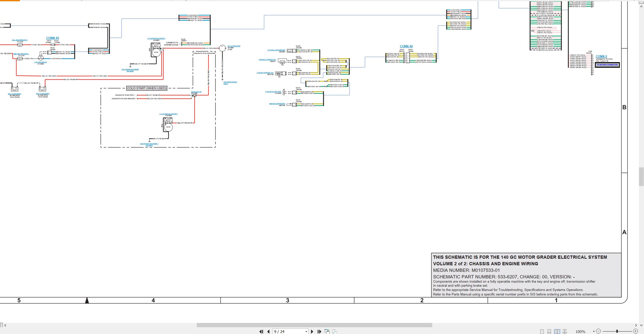Open the CONN 45 link
Image resolution: width=644 pixels, height=334 pixels.
coord(53,38)
